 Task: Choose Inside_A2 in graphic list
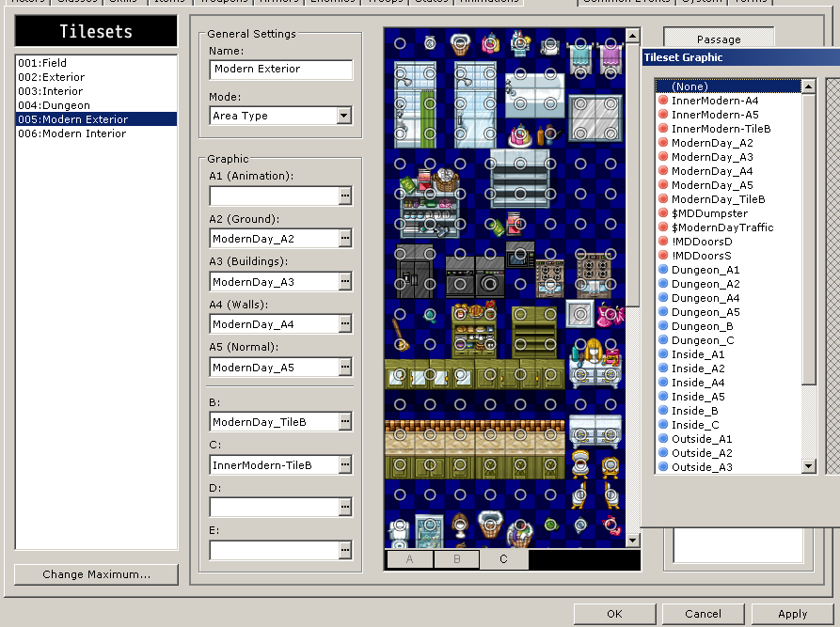729,368
